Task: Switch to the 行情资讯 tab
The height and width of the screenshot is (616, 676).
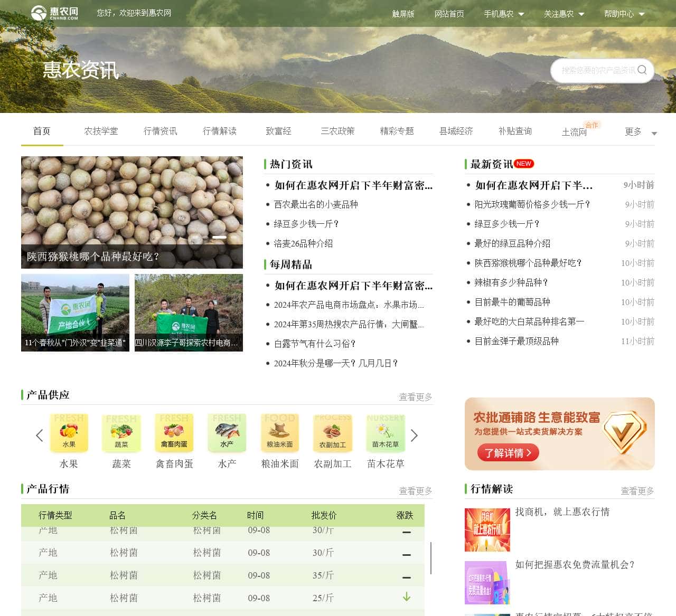Action: 161,131
